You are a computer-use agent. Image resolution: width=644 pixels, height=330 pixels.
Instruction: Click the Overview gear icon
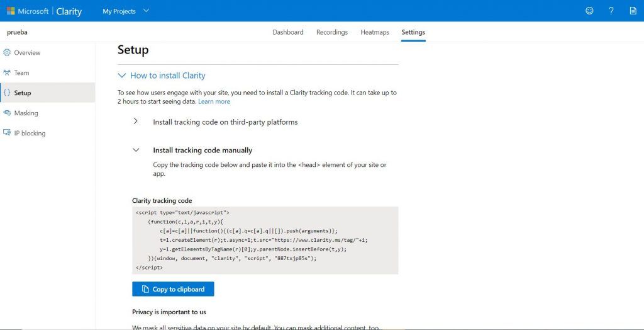pyautogui.click(x=6, y=53)
